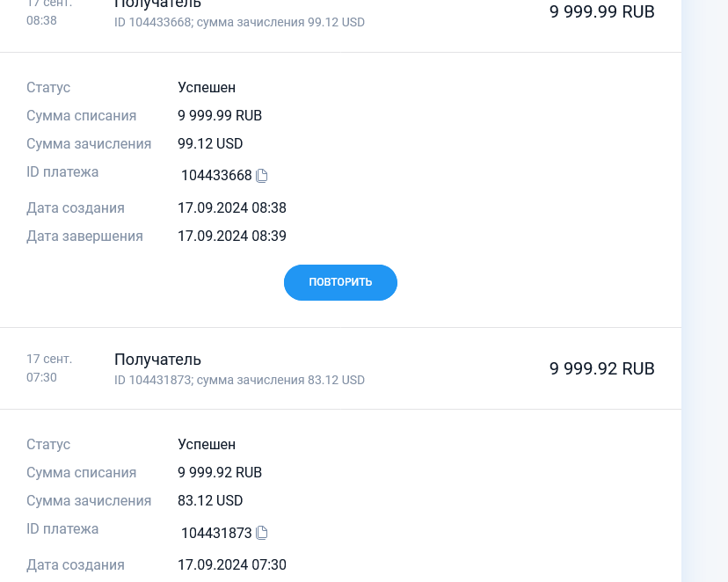The height and width of the screenshot is (582, 728).
Task: Click the 9 999.99 RUB debit amount detail
Action: tap(220, 115)
